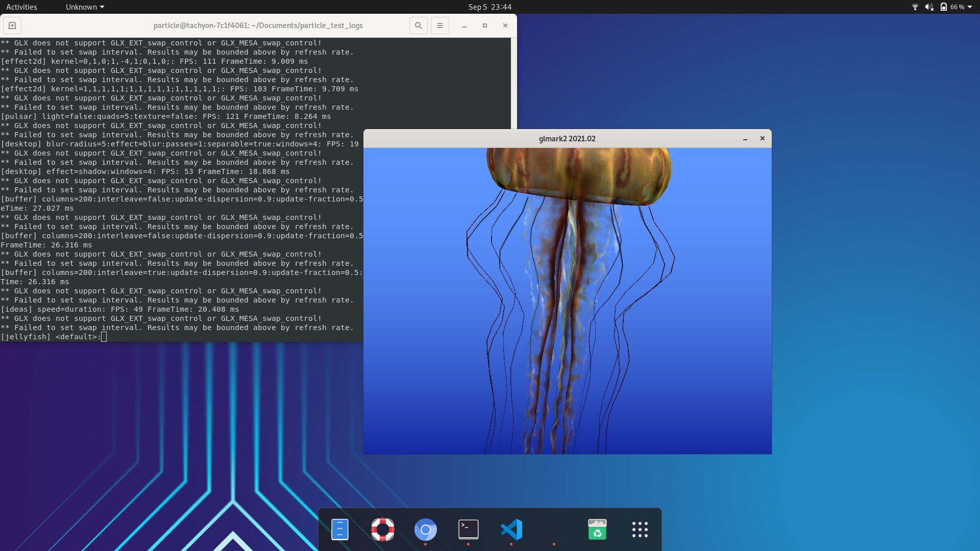Expand the system menu arrow

point(970,7)
